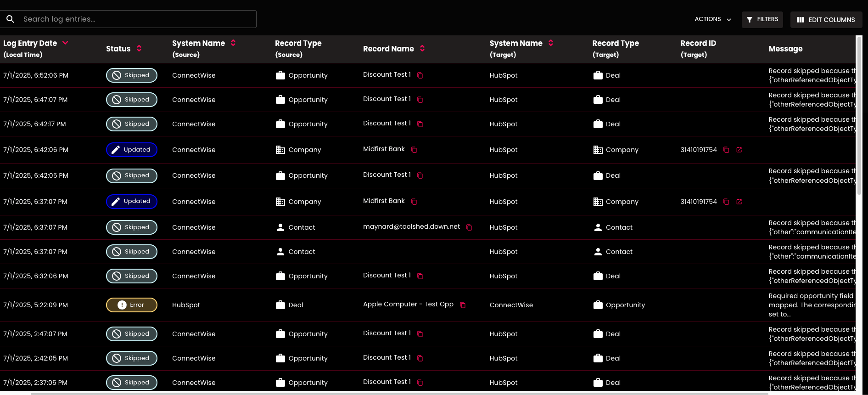Click the Record ID (Target) column header
Image resolution: width=868 pixels, height=395 pixels.
tap(698, 49)
